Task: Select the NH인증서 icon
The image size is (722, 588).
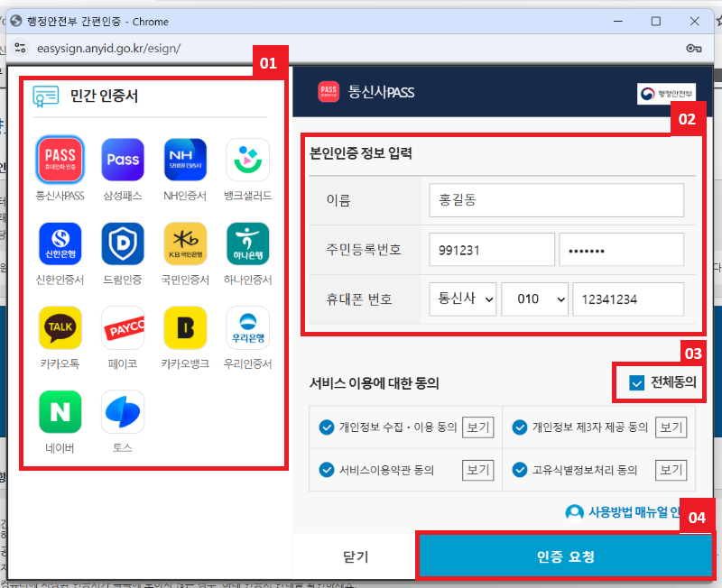Action: tap(185, 160)
